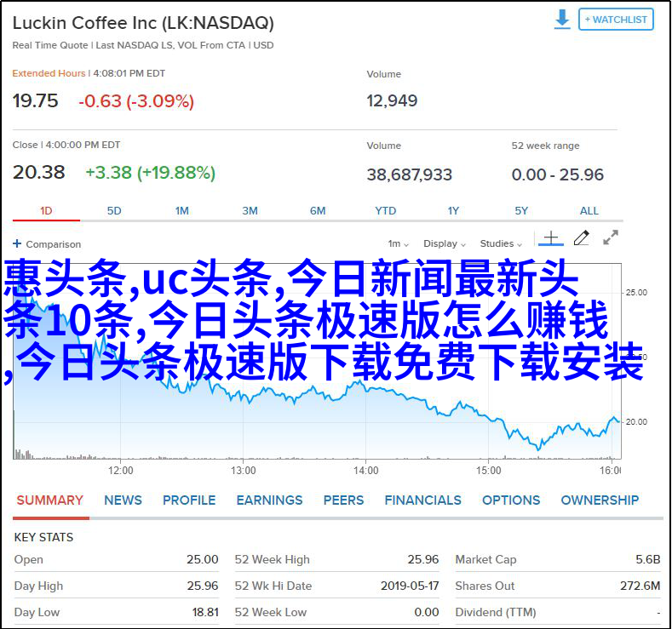Add Luckin Coffee to watchlist

point(616,20)
